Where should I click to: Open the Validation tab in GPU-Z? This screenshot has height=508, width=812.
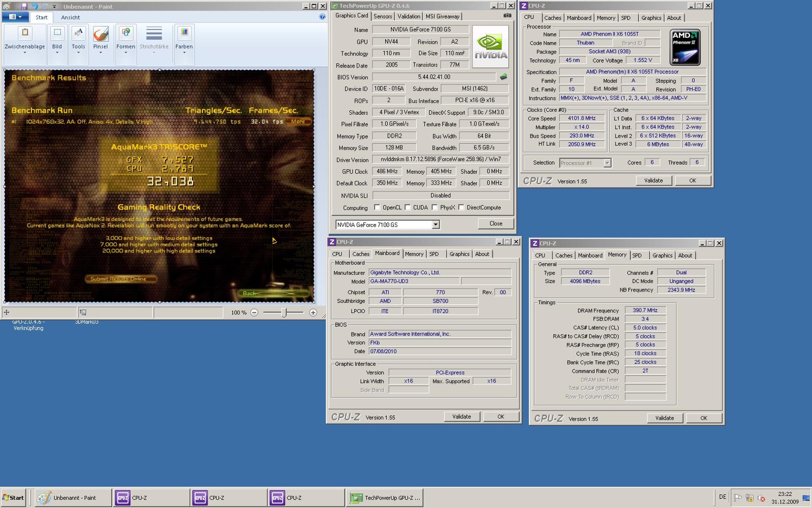[x=409, y=16]
